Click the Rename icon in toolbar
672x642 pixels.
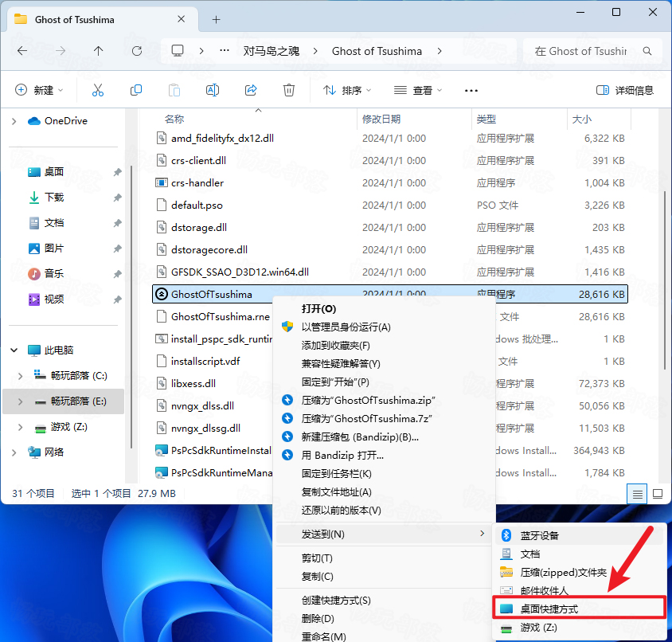click(x=213, y=90)
